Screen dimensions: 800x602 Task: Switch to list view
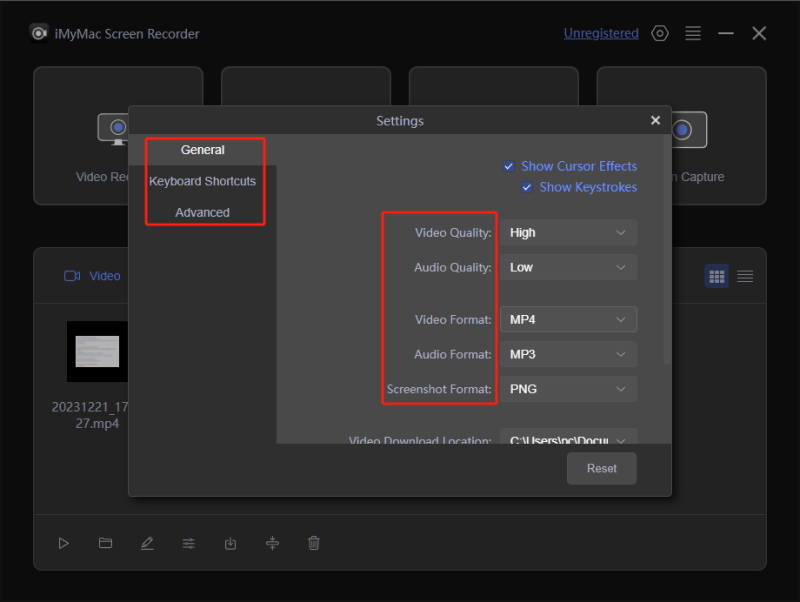[745, 277]
